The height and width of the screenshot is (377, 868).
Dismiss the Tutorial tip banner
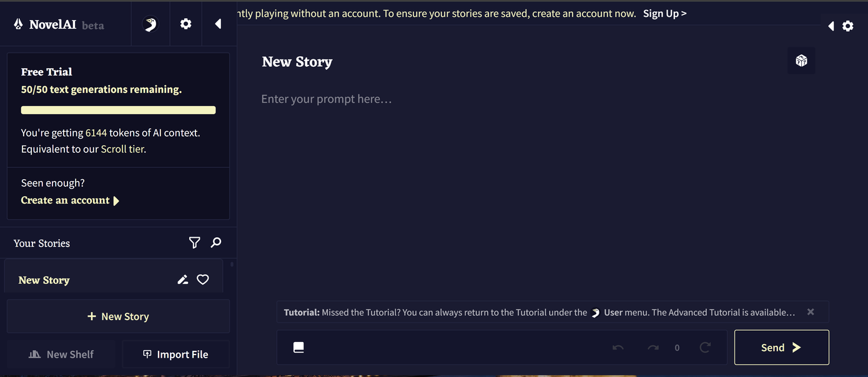[811, 312]
